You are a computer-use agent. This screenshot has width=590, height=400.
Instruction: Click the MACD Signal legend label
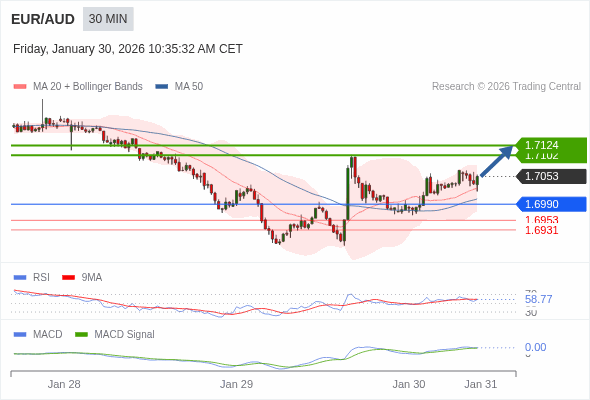[x=125, y=335]
